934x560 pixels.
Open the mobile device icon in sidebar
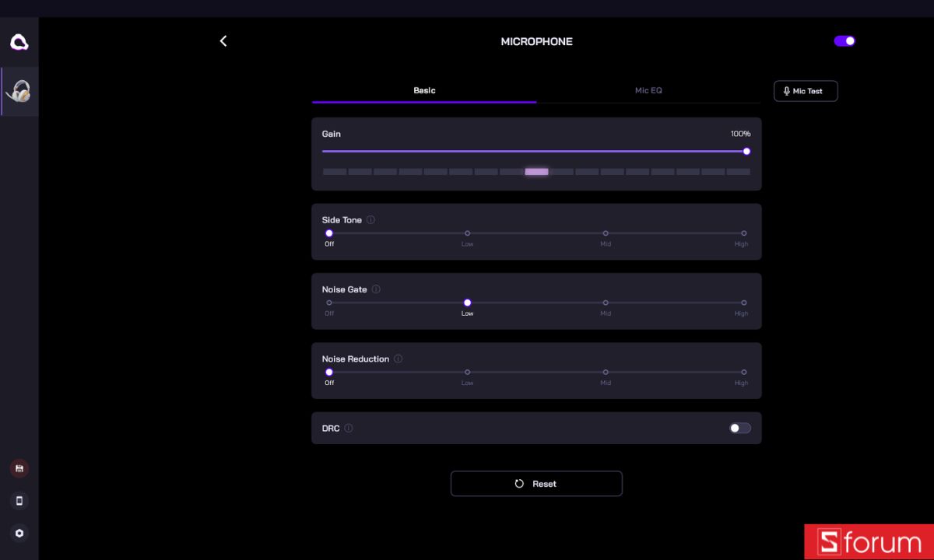pyautogui.click(x=19, y=501)
